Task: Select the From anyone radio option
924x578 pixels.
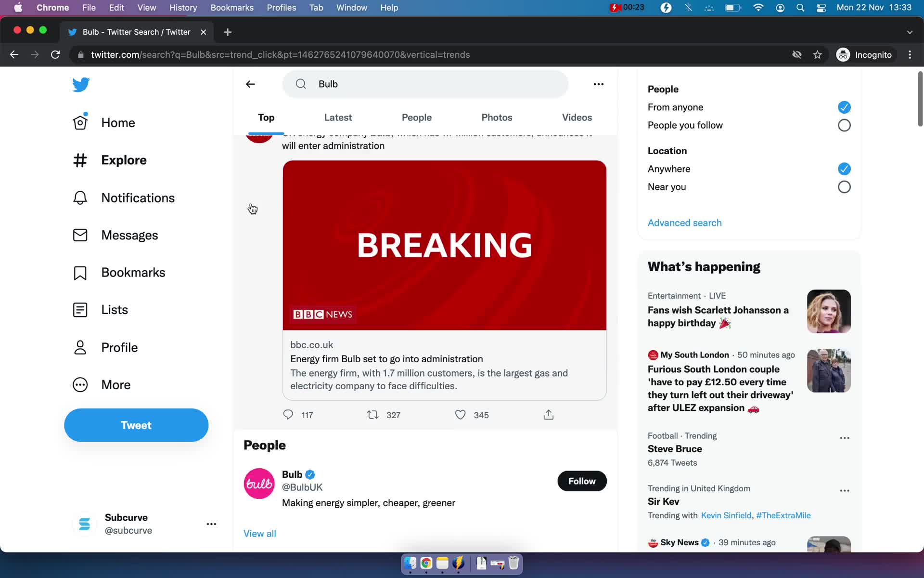Action: click(x=844, y=107)
